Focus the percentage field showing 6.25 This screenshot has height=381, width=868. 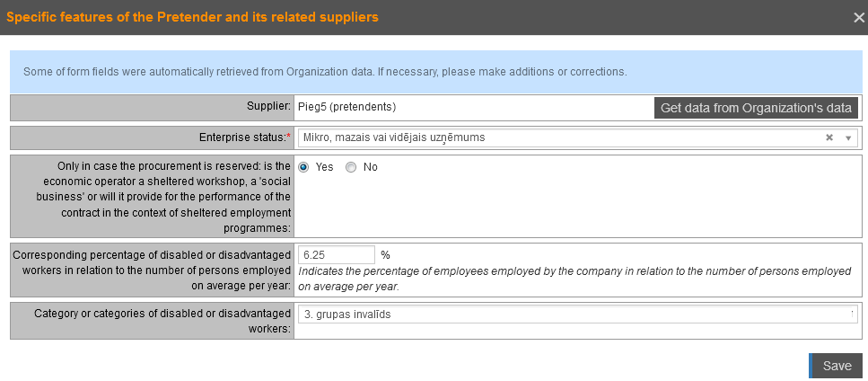(x=336, y=254)
